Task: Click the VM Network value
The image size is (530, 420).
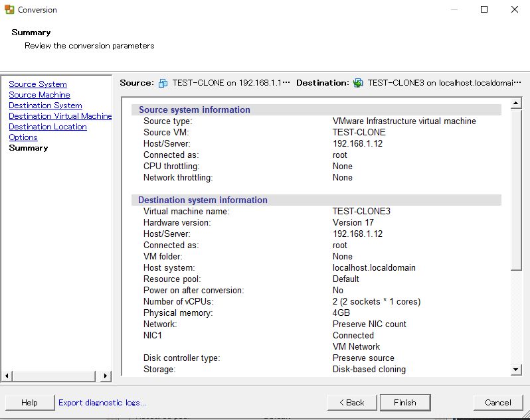Action: coord(356,346)
